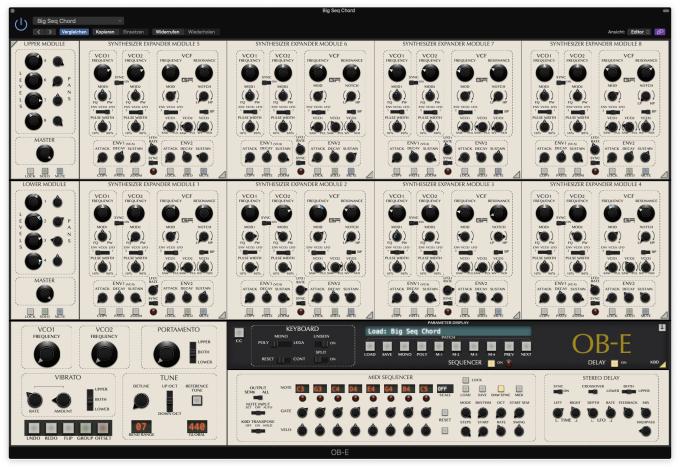This screenshot has height=469, width=680.
Task: Expand Module 5 with its corner triangle
Action: point(222,174)
